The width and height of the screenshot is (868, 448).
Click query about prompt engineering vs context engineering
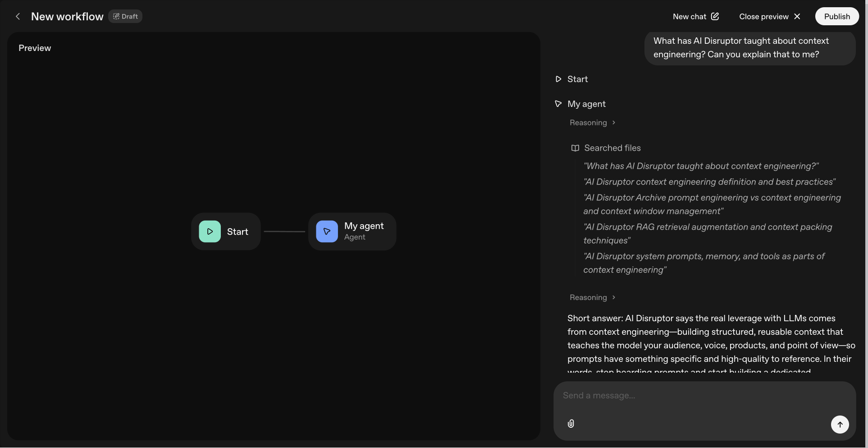(712, 204)
